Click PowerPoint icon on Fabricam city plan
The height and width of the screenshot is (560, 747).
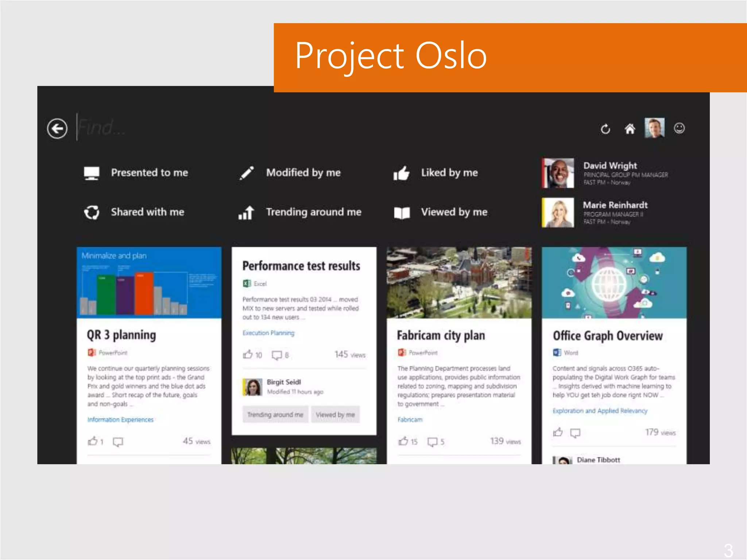pos(402,352)
